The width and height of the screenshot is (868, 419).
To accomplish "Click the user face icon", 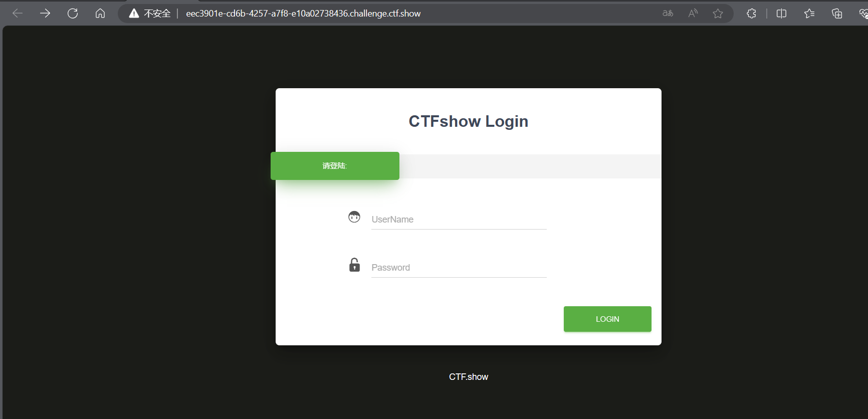I will point(354,217).
